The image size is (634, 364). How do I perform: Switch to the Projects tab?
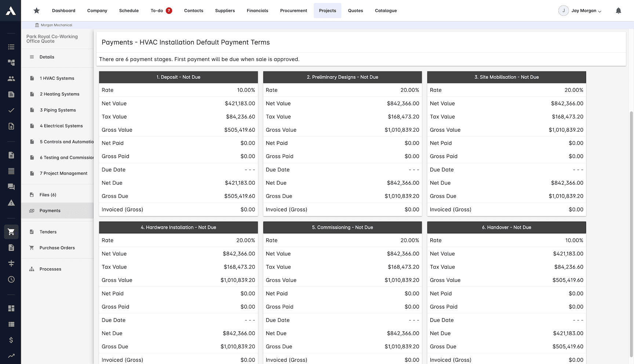pyautogui.click(x=327, y=10)
